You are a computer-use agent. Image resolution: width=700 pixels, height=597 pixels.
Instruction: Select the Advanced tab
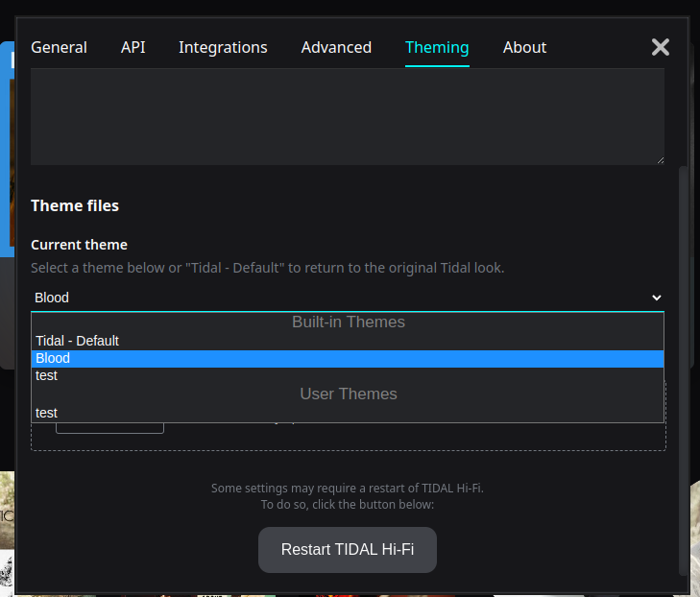pyautogui.click(x=336, y=47)
